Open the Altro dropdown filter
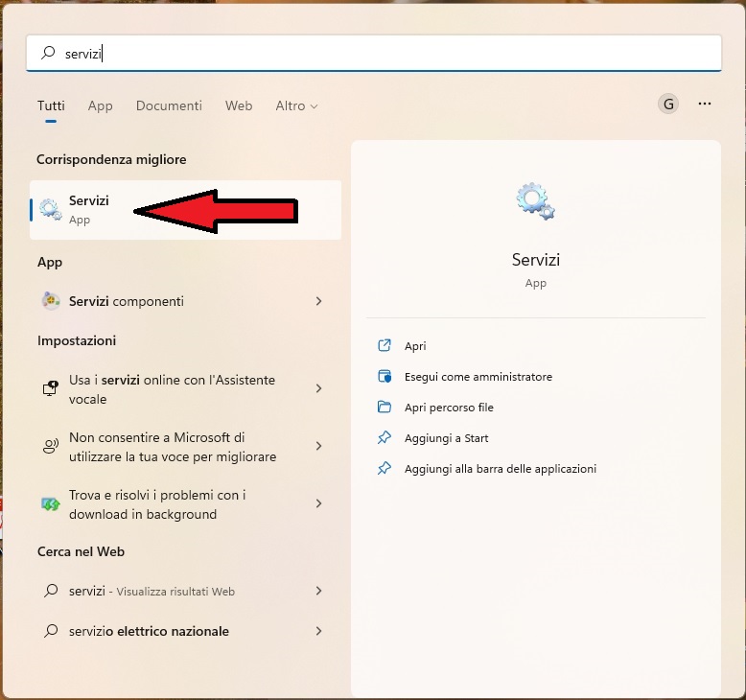746x700 pixels. pos(296,105)
